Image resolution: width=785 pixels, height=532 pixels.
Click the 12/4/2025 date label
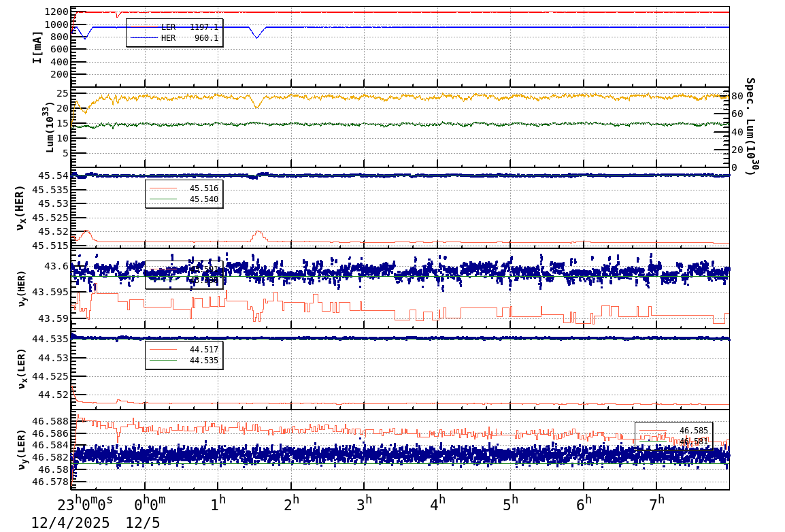[x=70, y=521]
